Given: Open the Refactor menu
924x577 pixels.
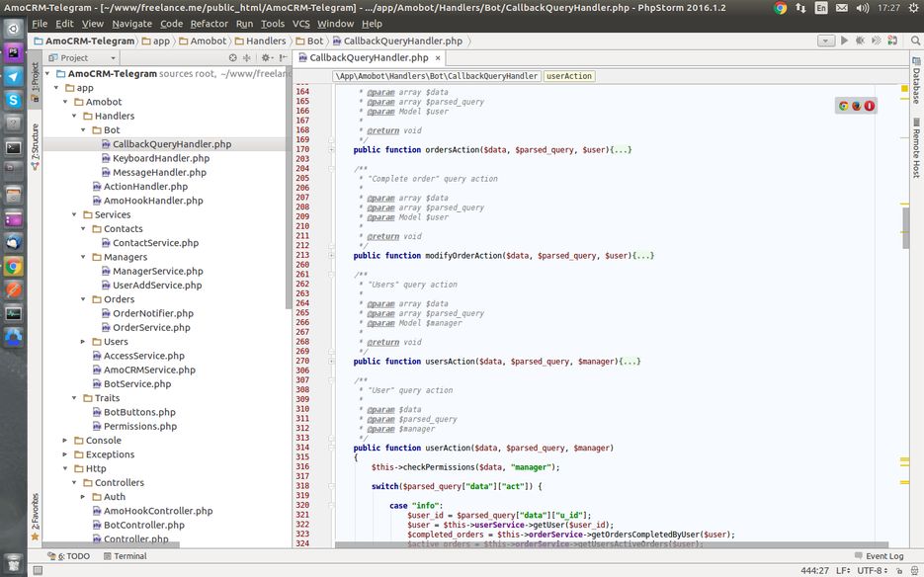Looking at the screenshot, I should (210, 24).
